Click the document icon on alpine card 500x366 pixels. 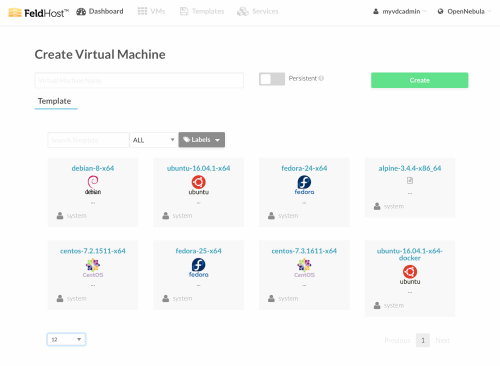(x=410, y=180)
